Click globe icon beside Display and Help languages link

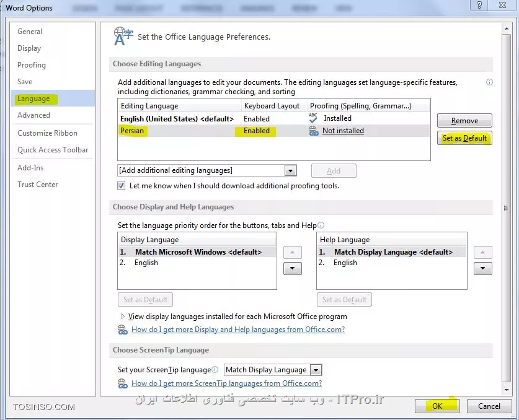123,330
